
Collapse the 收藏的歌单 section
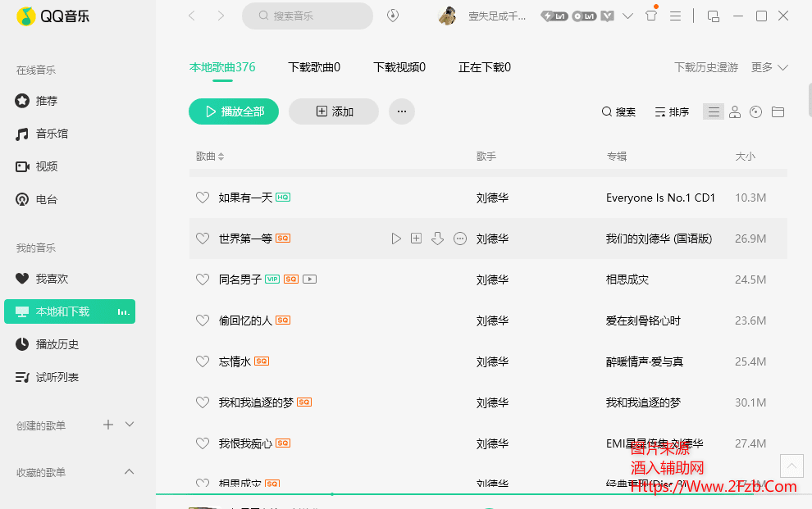pyautogui.click(x=129, y=472)
